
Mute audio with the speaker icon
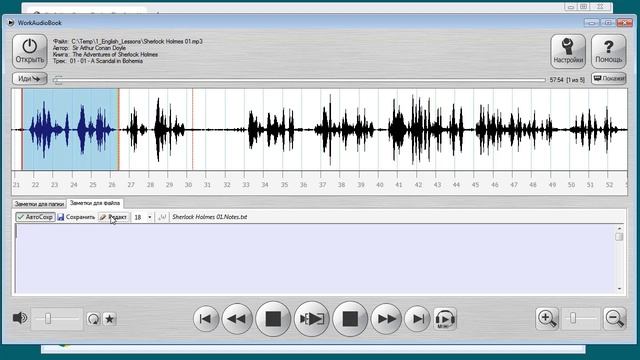20,318
